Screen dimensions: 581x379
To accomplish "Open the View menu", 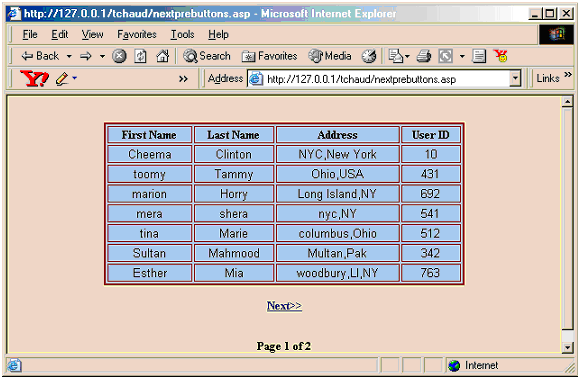I will (92, 34).
